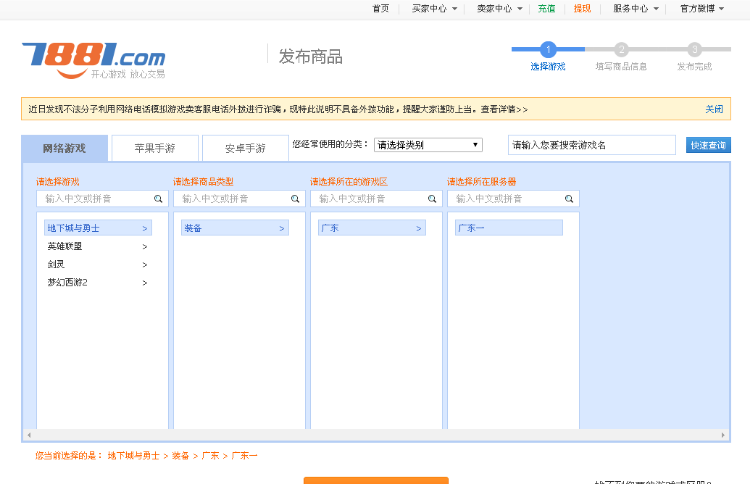
Task: Open the 充值 link in top bar
Action: (x=546, y=8)
